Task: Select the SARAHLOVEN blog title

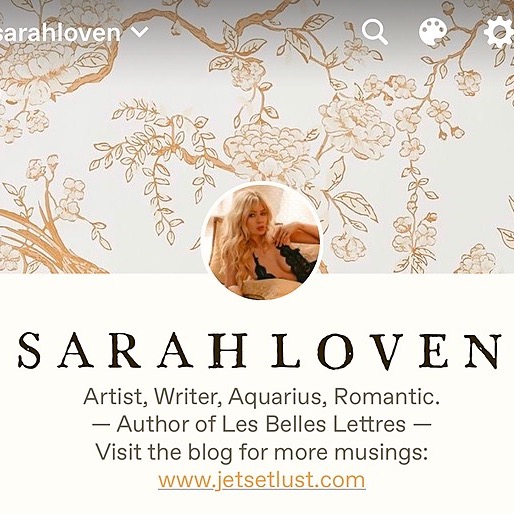Action: pos(260,351)
